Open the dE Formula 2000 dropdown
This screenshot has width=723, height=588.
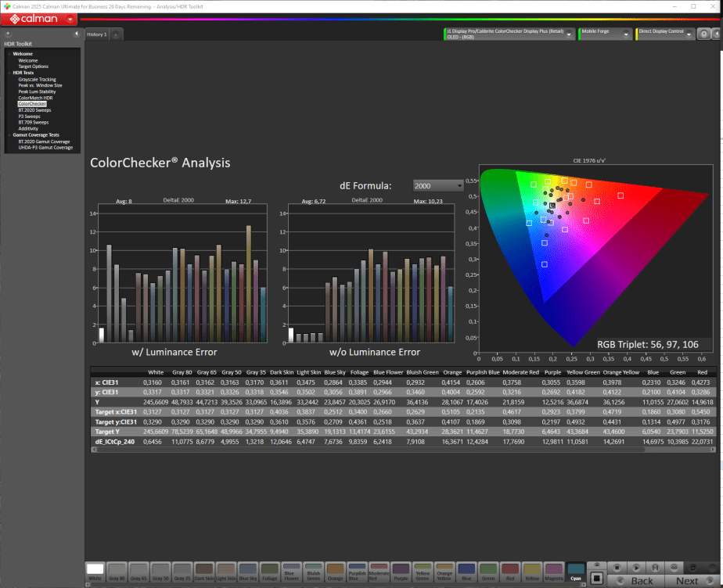[x=437, y=185]
